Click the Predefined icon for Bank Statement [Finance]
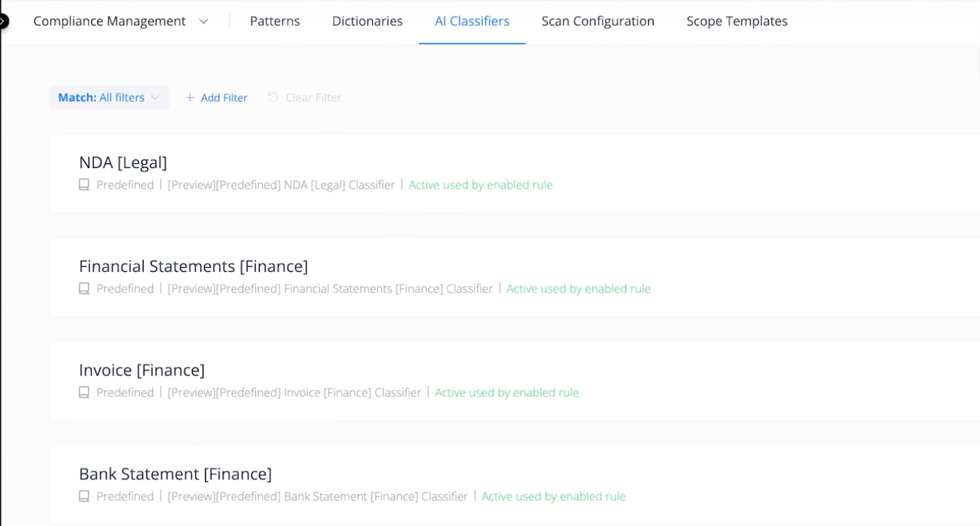This screenshot has width=980, height=526. click(83, 496)
